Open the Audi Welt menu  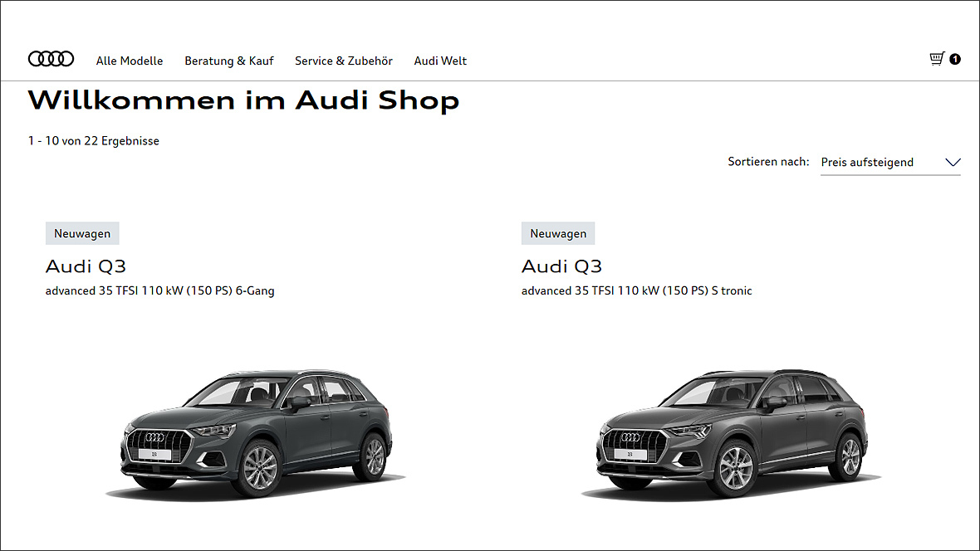point(440,61)
